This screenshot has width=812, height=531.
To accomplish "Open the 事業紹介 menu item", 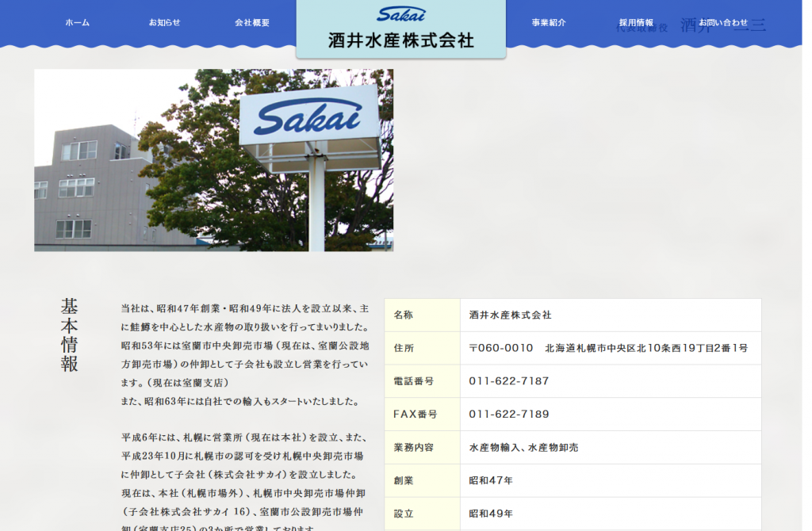I will tap(549, 23).
